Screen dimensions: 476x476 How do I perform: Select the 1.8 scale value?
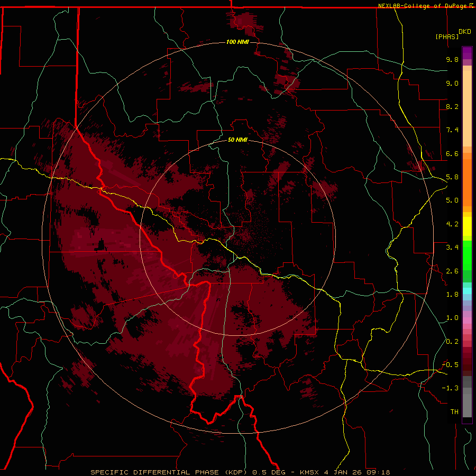click(452, 295)
